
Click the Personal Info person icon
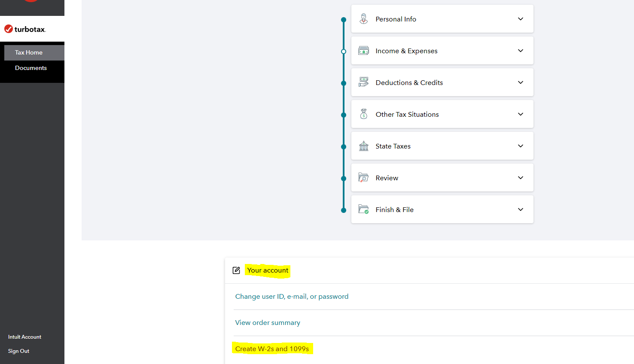(x=364, y=19)
